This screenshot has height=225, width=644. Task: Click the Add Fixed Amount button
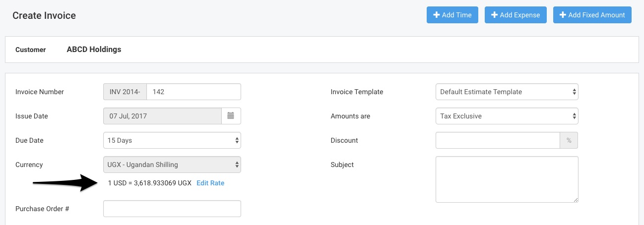point(592,15)
